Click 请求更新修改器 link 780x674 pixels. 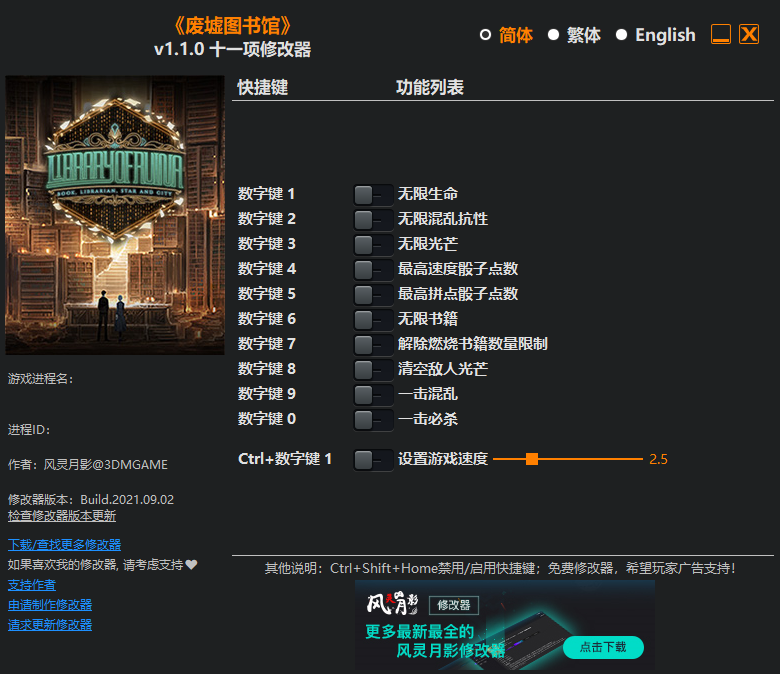(x=50, y=625)
